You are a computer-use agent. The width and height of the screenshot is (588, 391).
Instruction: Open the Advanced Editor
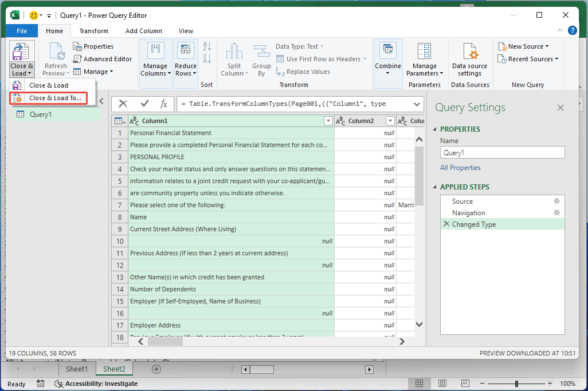coord(103,58)
